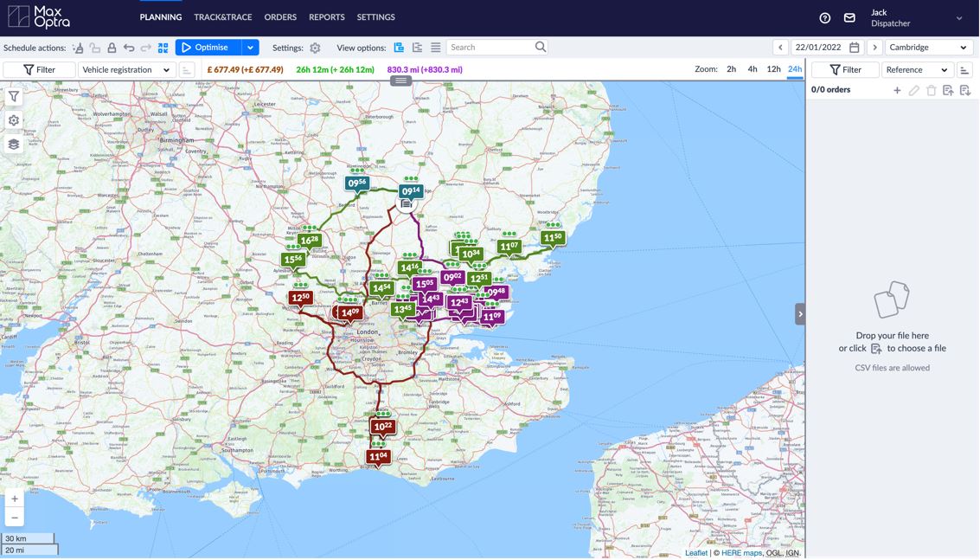Screen dimensions: 980x560
Task: Switch to first blue view option
Action: (399, 48)
